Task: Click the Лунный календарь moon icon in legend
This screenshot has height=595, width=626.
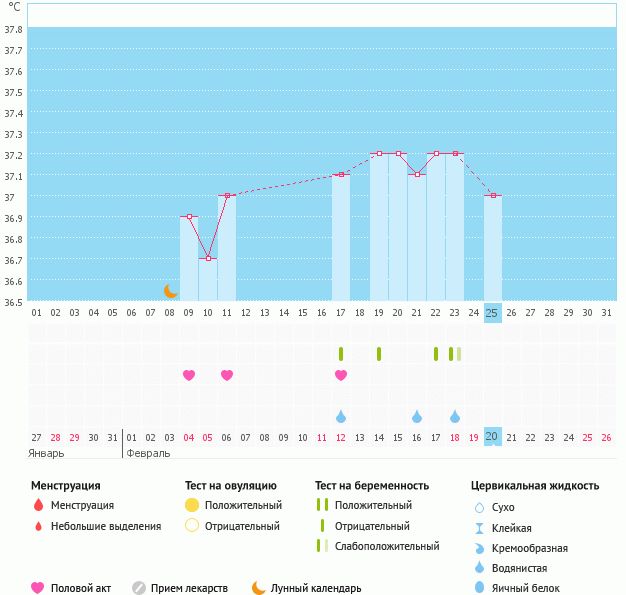Action: click(x=259, y=588)
